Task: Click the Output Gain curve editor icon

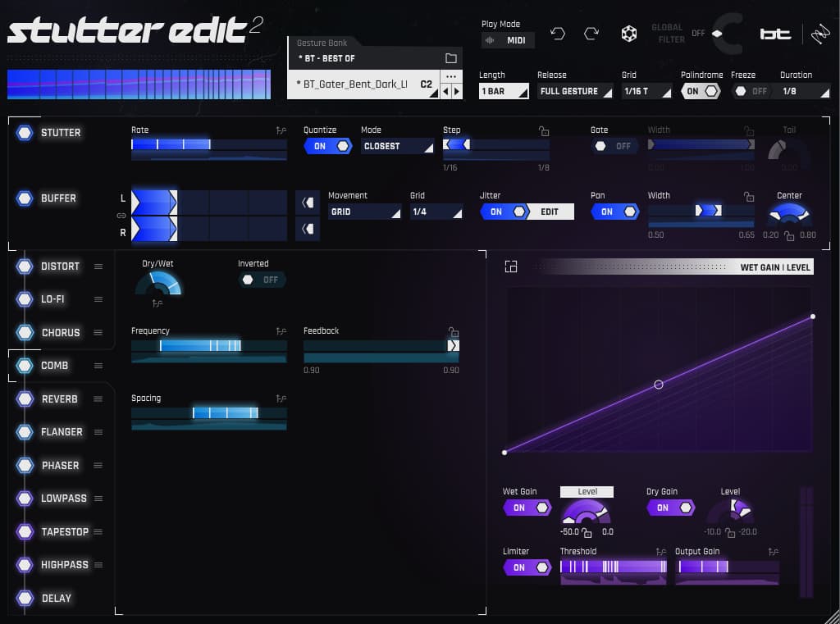Action: [773, 552]
